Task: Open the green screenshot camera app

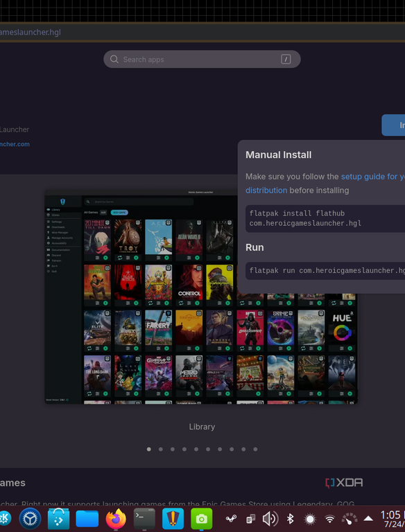Action: coord(202,519)
